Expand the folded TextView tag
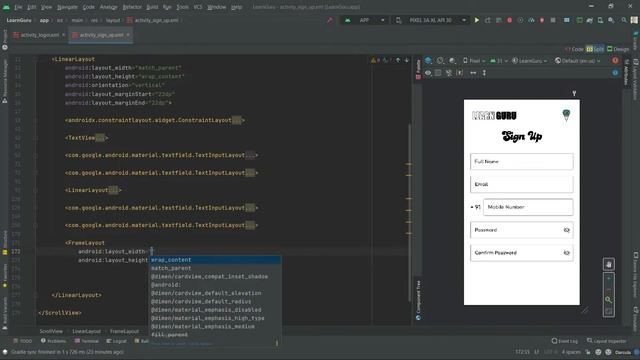 pos(100,138)
